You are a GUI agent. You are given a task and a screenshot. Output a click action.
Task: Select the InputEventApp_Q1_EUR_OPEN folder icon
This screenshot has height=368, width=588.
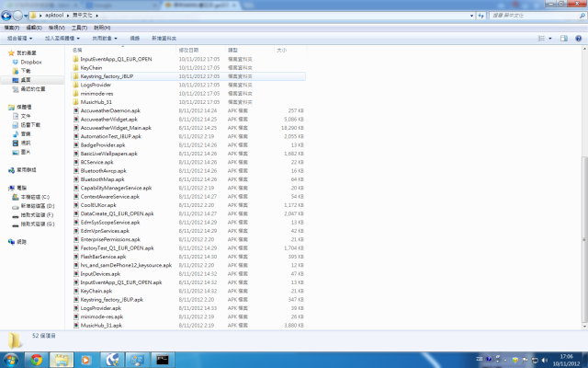tap(75, 59)
